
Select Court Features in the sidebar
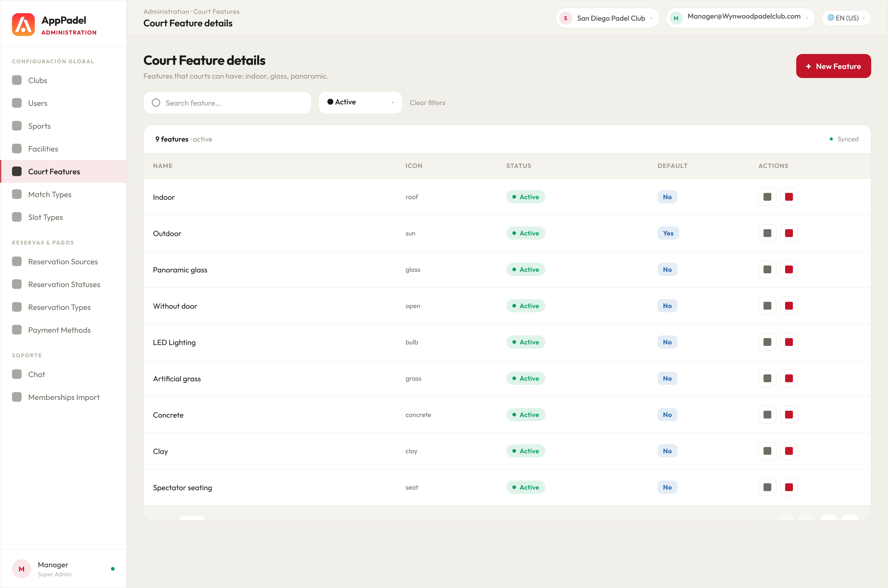coord(63,171)
